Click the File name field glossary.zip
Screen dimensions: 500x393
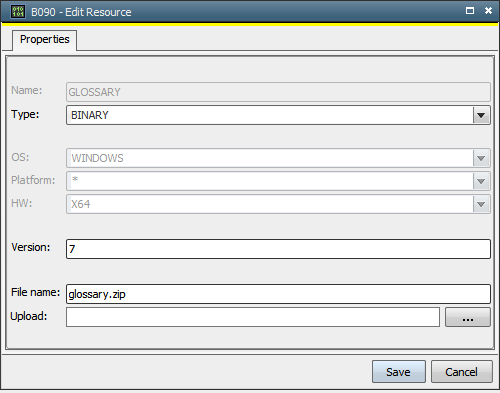[x=278, y=294]
